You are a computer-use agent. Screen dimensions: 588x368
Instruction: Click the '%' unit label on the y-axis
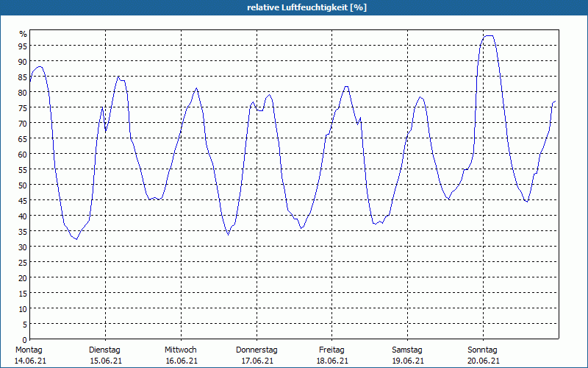click(23, 34)
